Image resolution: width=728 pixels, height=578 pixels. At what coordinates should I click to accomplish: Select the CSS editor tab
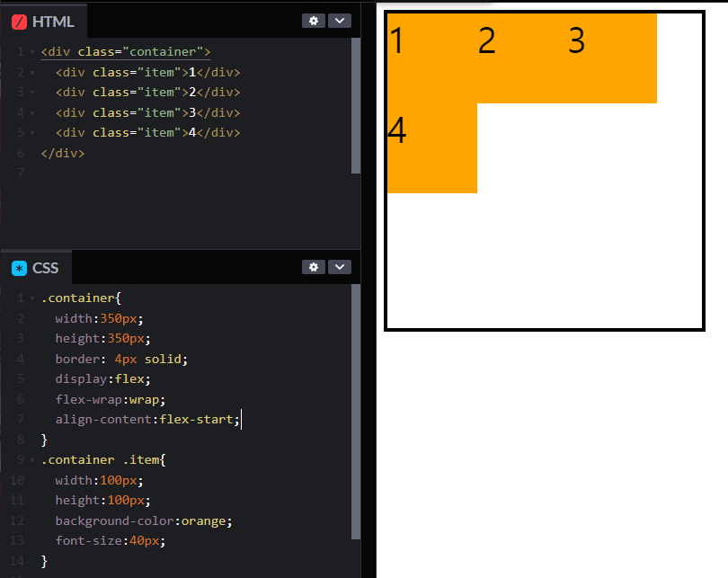pos(36,268)
